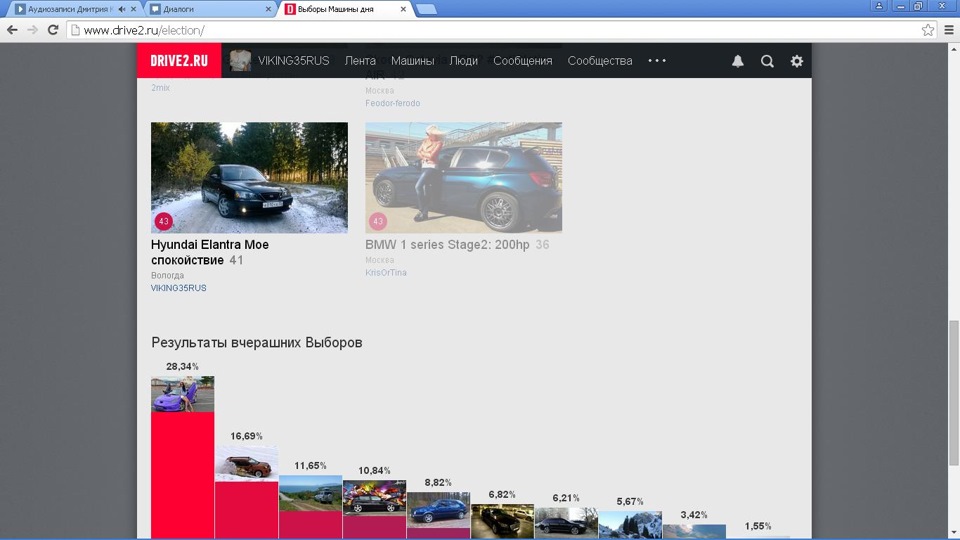Close the Диалоги tab

point(268,9)
